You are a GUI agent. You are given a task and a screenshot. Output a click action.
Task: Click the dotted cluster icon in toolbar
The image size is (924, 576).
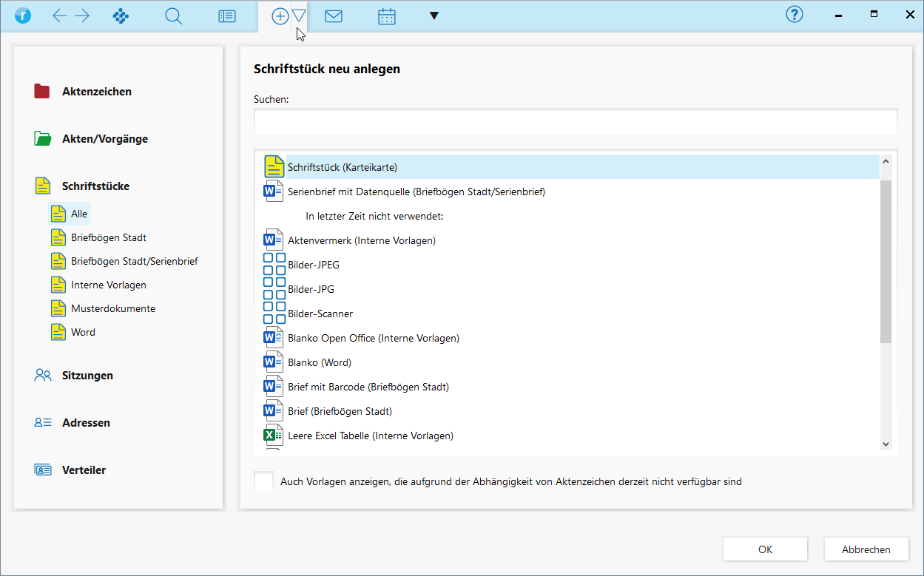[x=121, y=16]
